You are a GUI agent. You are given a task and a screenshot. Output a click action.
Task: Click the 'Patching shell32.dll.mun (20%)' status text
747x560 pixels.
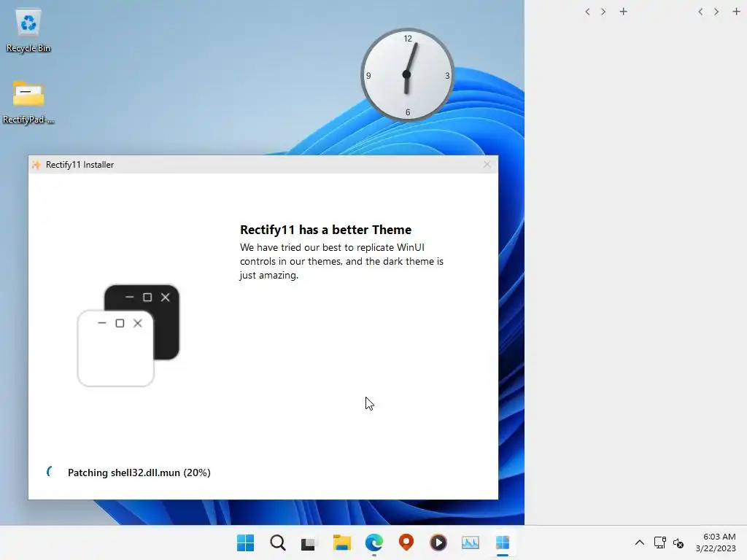pos(139,472)
